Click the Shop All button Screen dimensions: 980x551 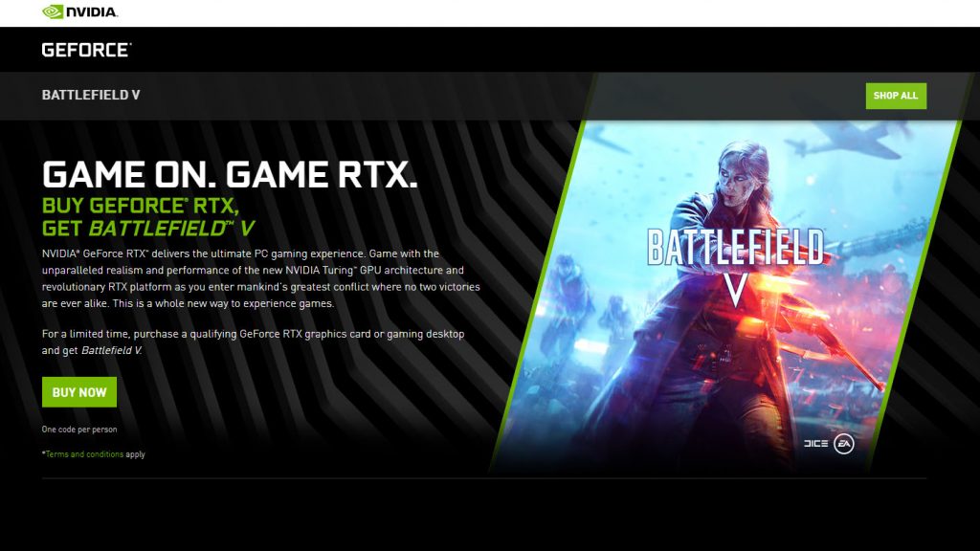896,96
